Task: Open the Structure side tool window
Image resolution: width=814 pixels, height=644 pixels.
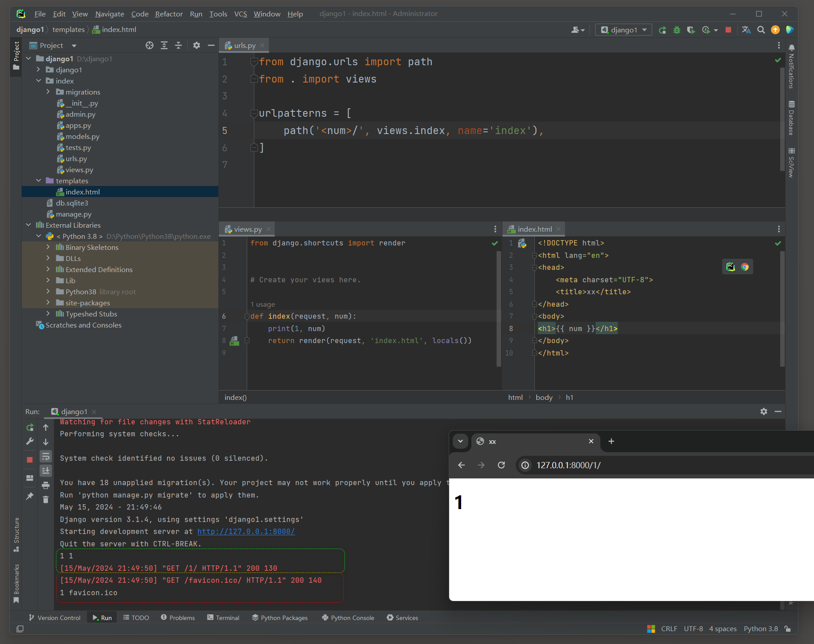Action: point(16,534)
